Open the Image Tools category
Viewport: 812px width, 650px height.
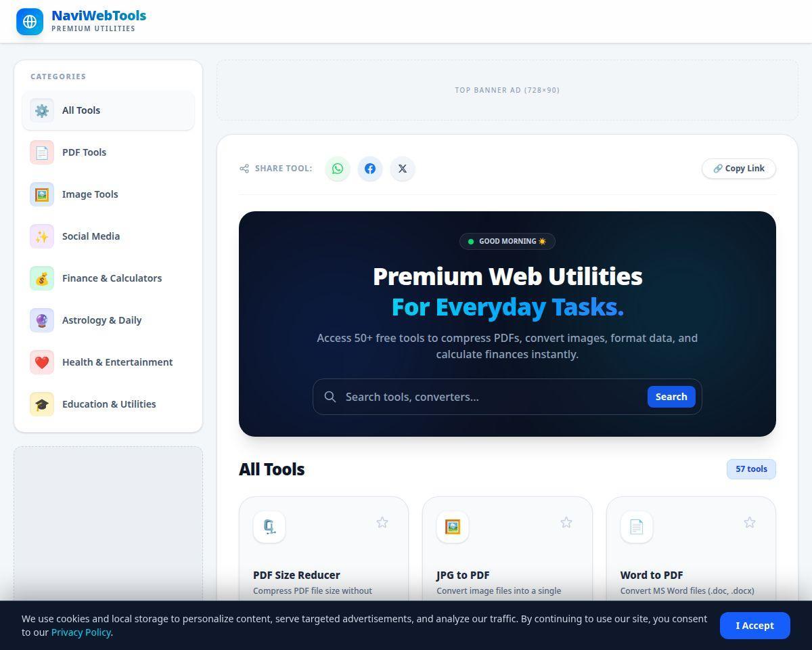(108, 194)
